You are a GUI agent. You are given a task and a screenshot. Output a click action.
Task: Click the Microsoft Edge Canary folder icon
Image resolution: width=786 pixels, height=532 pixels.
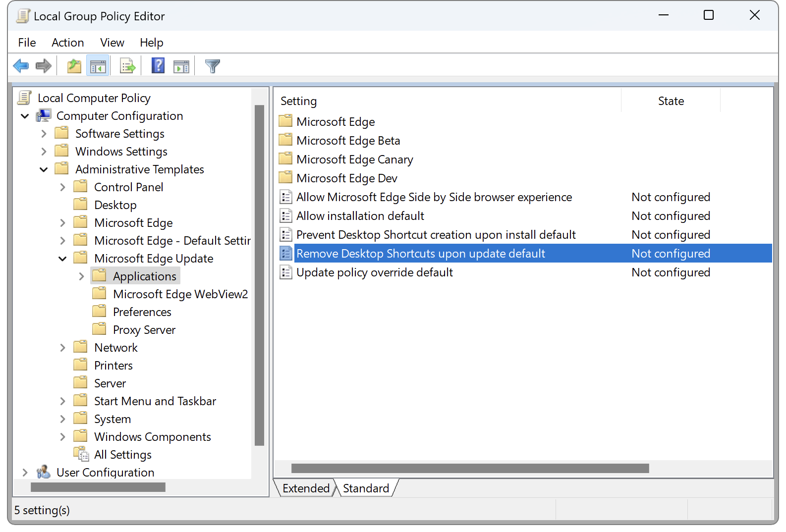(x=285, y=159)
